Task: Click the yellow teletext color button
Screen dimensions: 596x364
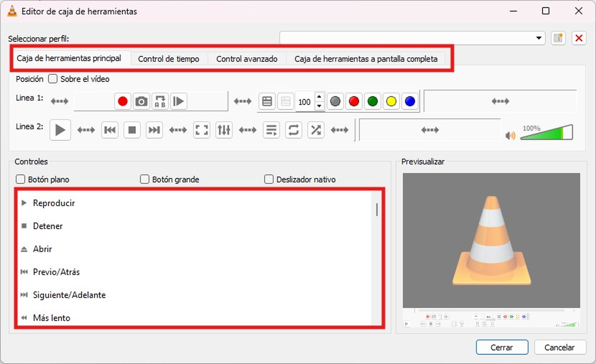Action: click(391, 101)
